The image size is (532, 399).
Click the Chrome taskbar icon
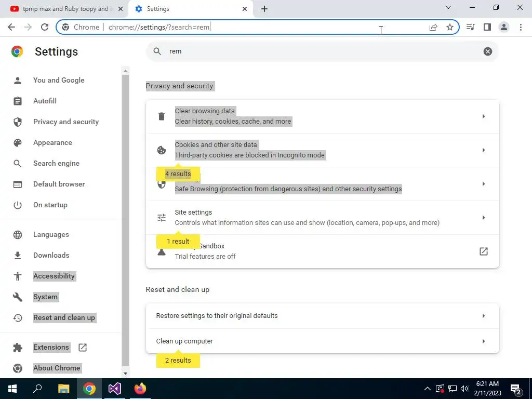click(x=89, y=389)
